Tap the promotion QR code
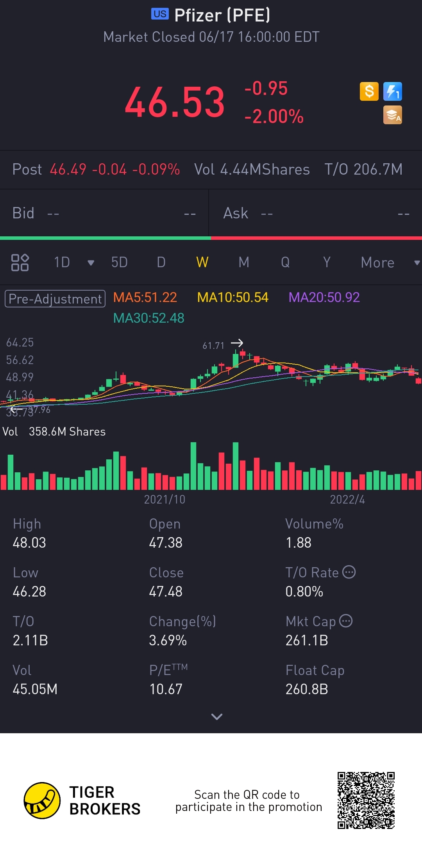Image resolution: width=422 pixels, height=868 pixels. pyautogui.click(x=366, y=800)
